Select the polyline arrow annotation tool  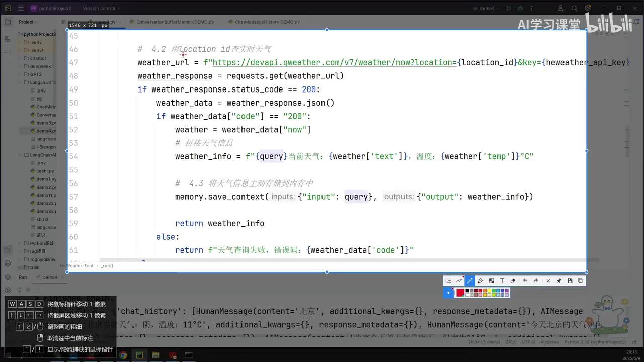click(x=459, y=281)
